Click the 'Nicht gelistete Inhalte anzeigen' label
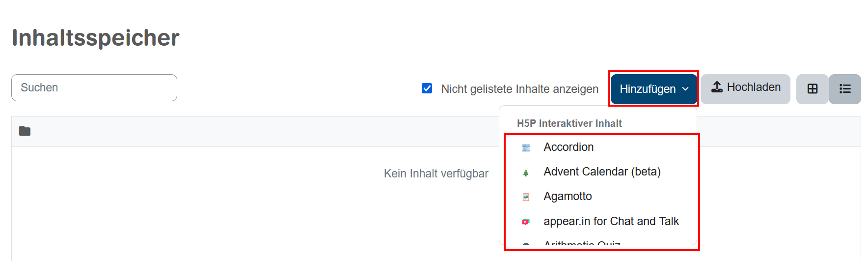This screenshot has height=261, width=868. point(519,89)
